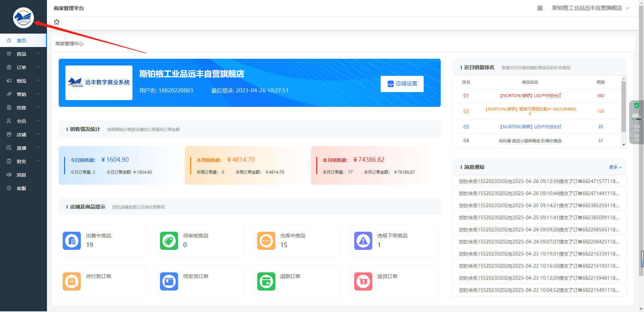The width and height of the screenshot is (644, 312).
Task: Click the home breadcrumb icon
Action: click(57, 22)
